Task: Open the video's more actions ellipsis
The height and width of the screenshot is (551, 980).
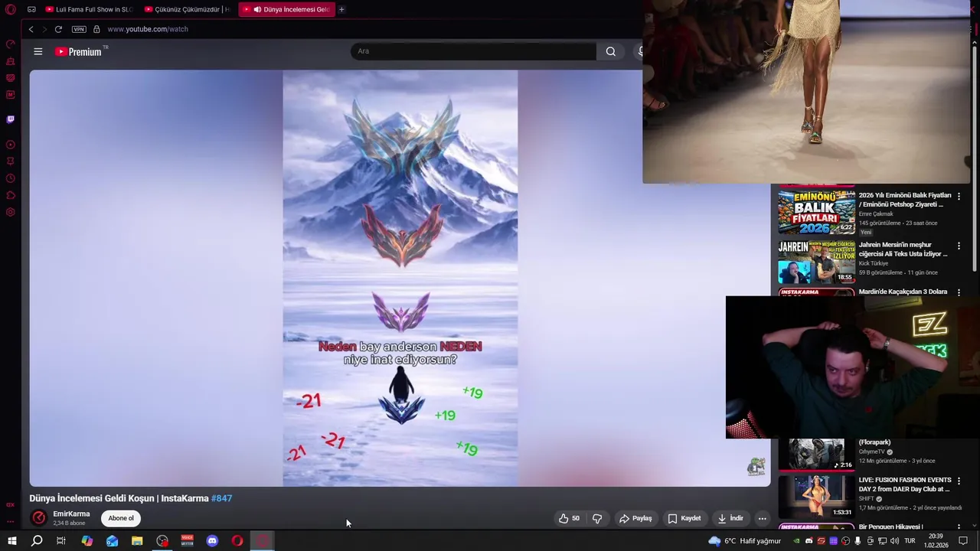Action: (762, 518)
